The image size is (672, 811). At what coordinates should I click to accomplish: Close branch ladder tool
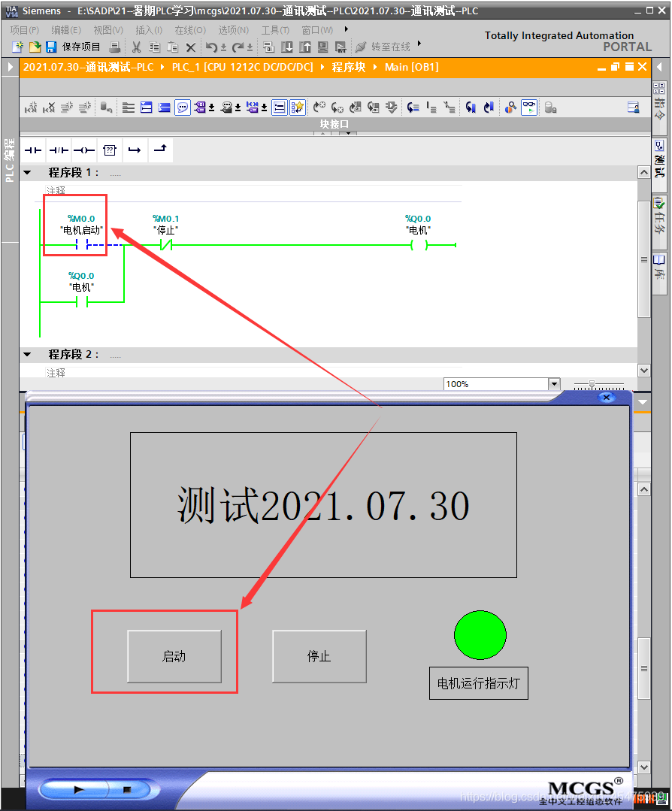tap(160, 149)
